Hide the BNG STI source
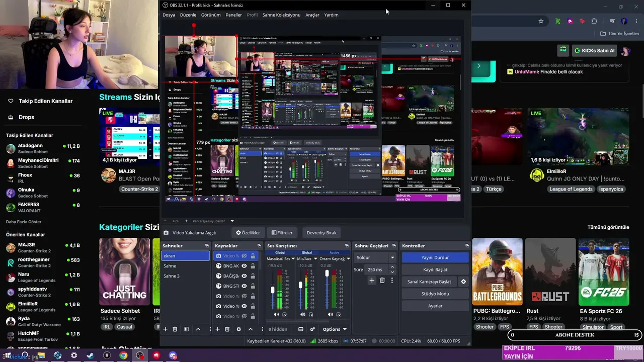644x362 pixels. pos(244,286)
